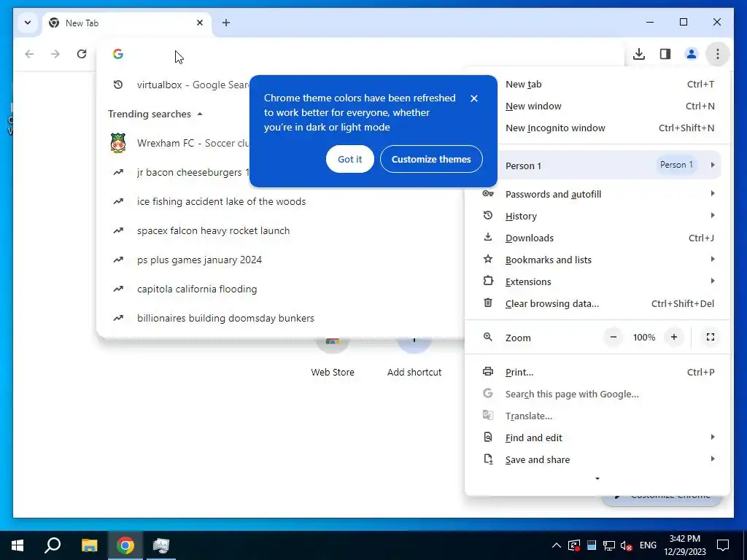The image size is (747, 560).
Task: Expand Find and edit submenu arrow
Action: (713, 437)
